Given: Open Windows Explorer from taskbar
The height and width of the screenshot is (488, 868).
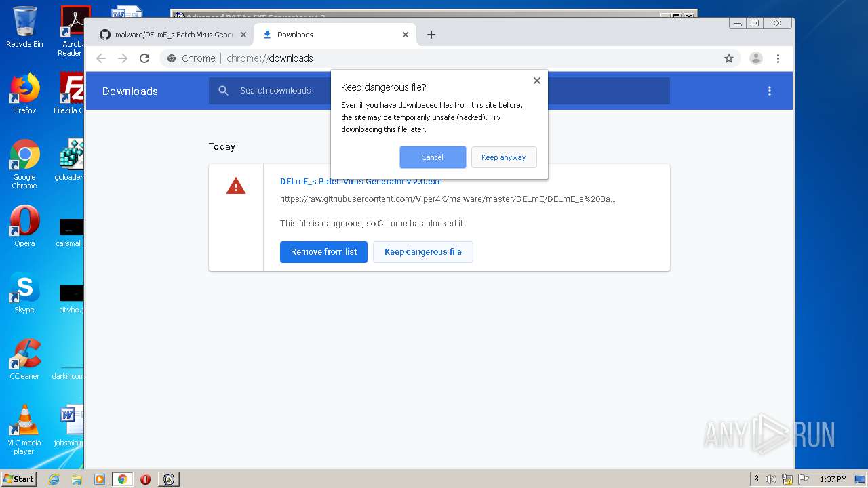Looking at the screenshot, I should [x=77, y=479].
